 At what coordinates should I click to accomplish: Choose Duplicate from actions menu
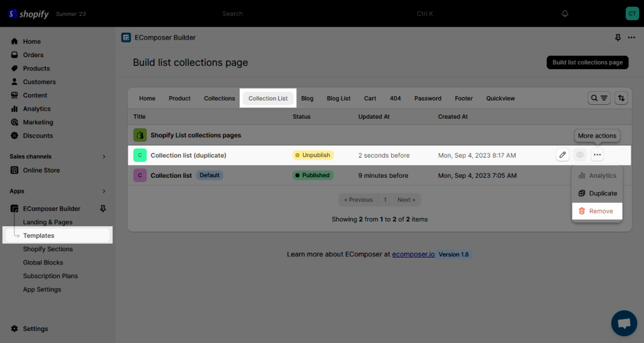(597, 193)
